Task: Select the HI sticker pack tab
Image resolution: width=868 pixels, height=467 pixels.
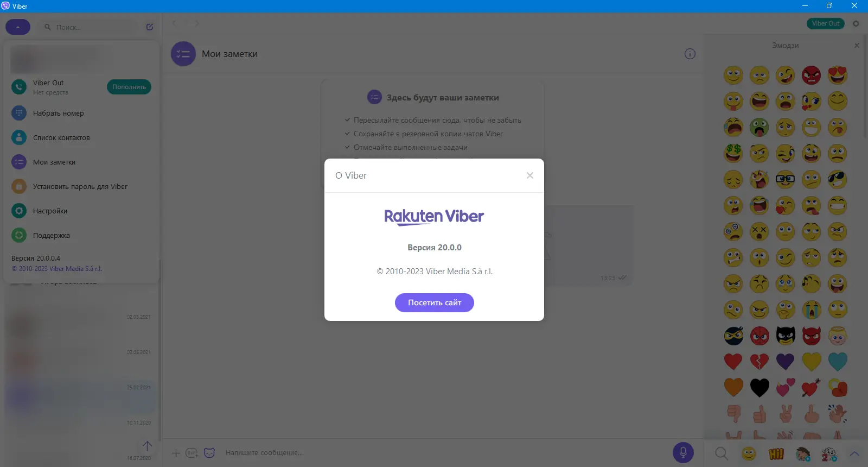Action: click(x=776, y=453)
